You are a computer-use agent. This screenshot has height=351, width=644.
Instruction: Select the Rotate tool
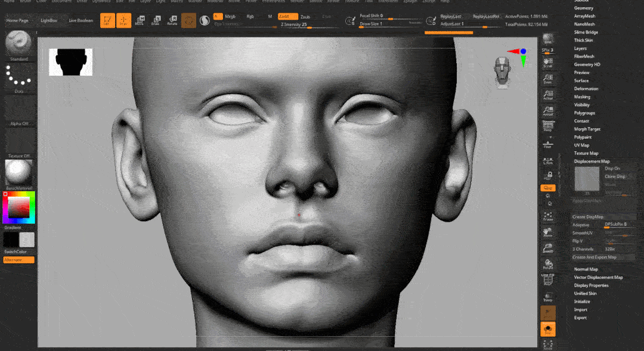pos(172,21)
